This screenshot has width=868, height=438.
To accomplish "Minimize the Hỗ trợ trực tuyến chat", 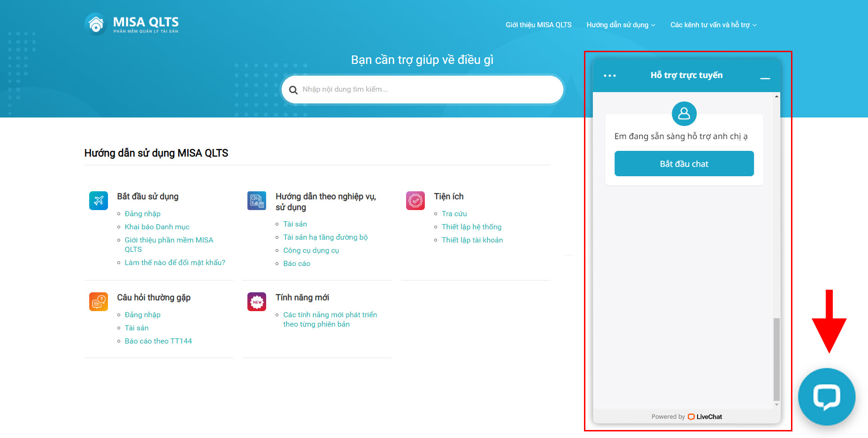I will coord(765,78).
